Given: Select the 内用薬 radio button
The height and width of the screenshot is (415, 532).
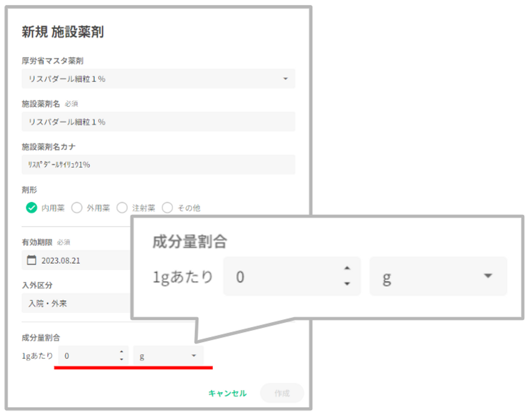Looking at the screenshot, I should pos(31,208).
